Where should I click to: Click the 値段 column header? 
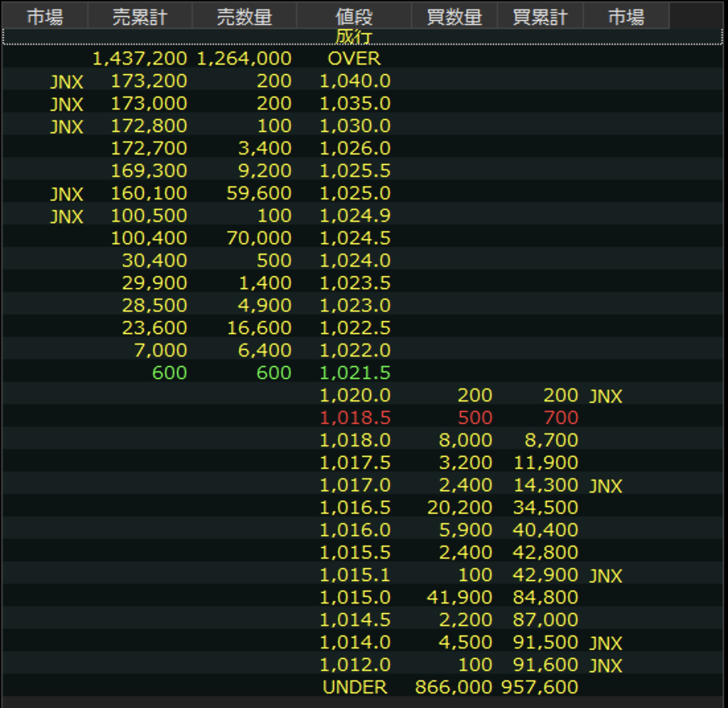tap(353, 17)
